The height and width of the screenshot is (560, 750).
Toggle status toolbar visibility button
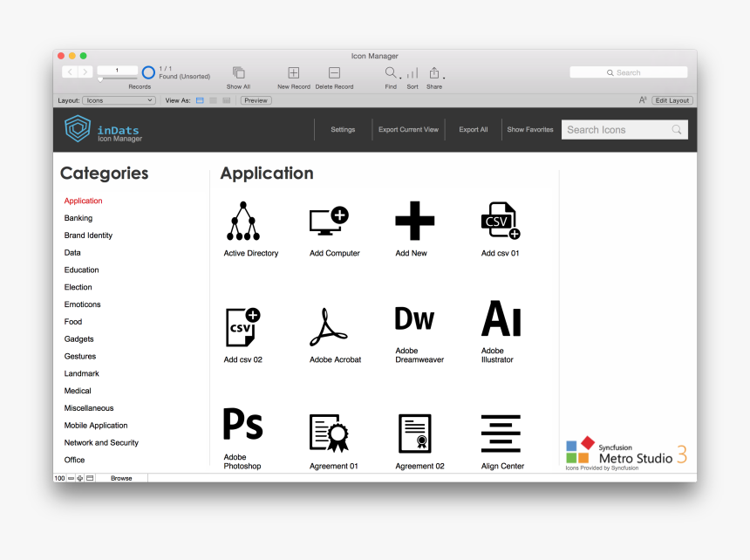90,478
